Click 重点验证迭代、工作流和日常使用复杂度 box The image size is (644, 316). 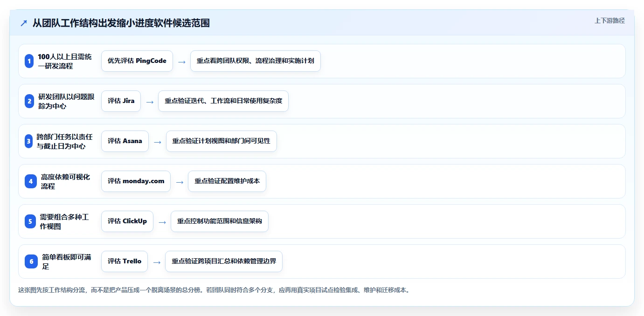point(223,101)
